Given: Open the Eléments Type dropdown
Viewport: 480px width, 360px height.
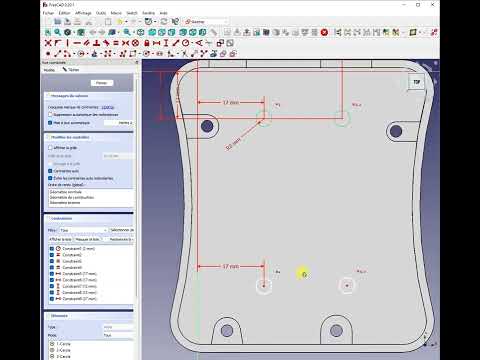Looking at the screenshot, I should tap(118, 327).
